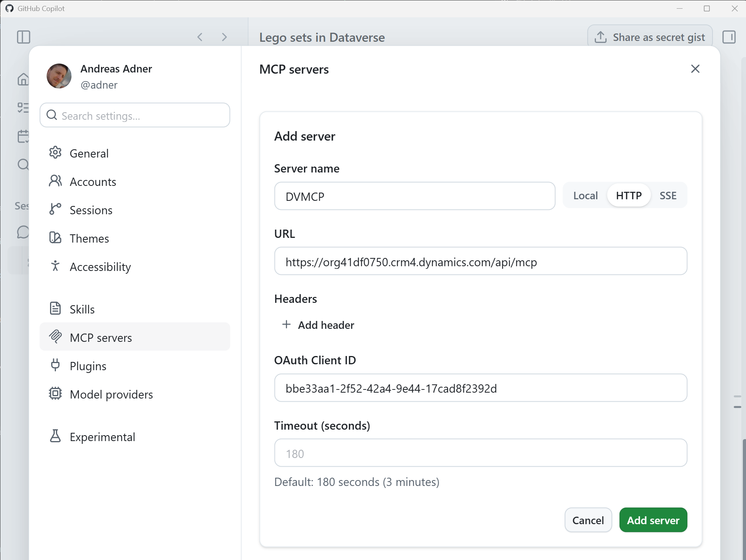The width and height of the screenshot is (746, 560).
Task: Open General settings
Action: [x=135, y=153]
